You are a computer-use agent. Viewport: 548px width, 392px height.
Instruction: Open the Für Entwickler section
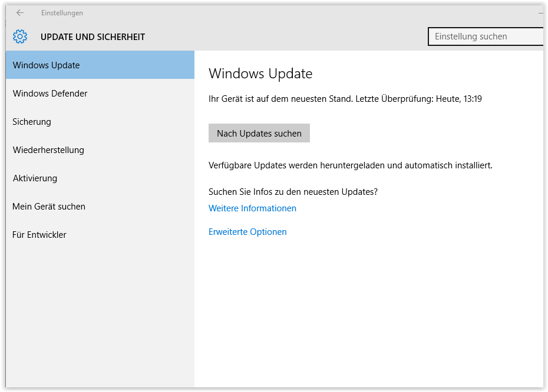click(x=100, y=235)
